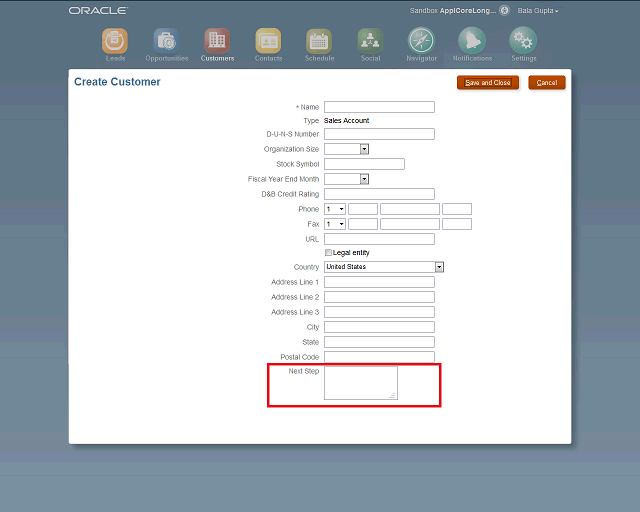Image resolution: width=640 pixels, height=512 pixels.
Task: Click the Cancel button
Action: pyautogui.click(x=547, y=82)
